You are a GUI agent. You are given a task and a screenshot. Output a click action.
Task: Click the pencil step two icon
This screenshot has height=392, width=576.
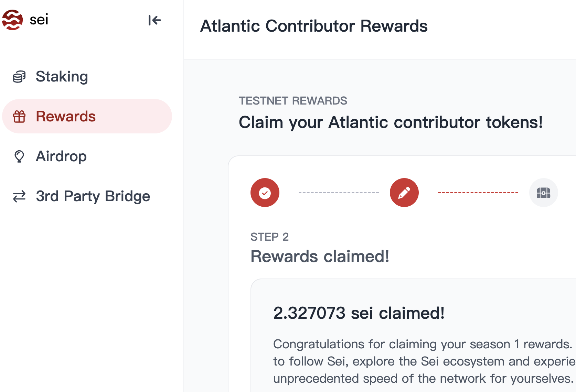click(x=404, y=193)
